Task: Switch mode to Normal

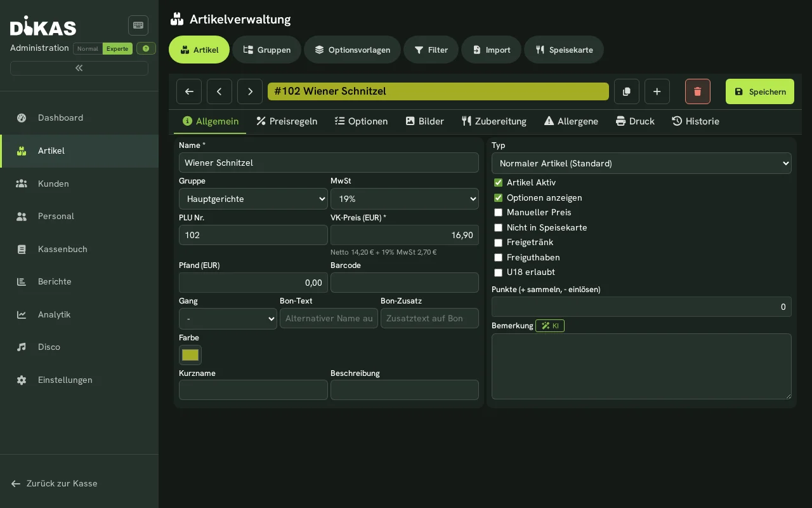Action: click(88, 48)
